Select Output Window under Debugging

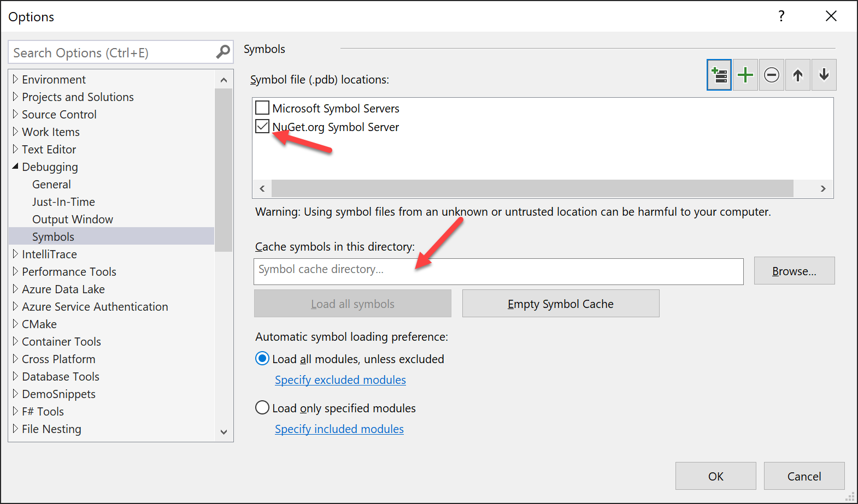coord(73,220)
